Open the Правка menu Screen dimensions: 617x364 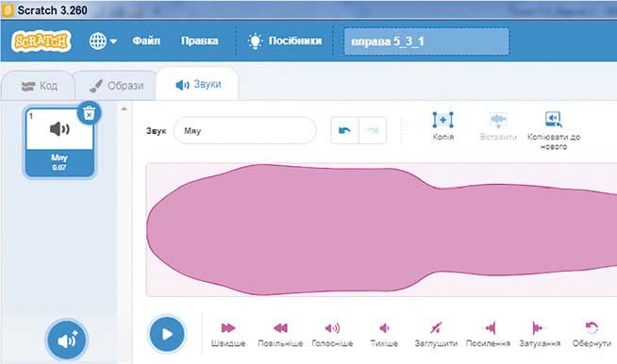199,41
